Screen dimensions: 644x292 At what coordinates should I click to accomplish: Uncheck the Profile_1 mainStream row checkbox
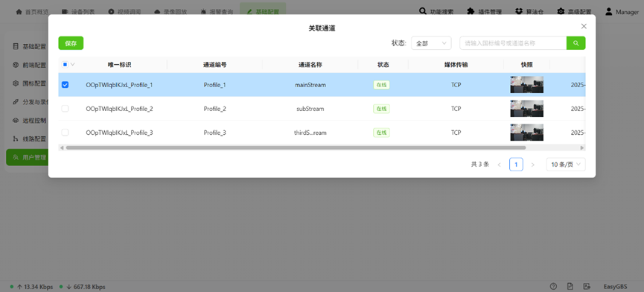pos(65,85)
